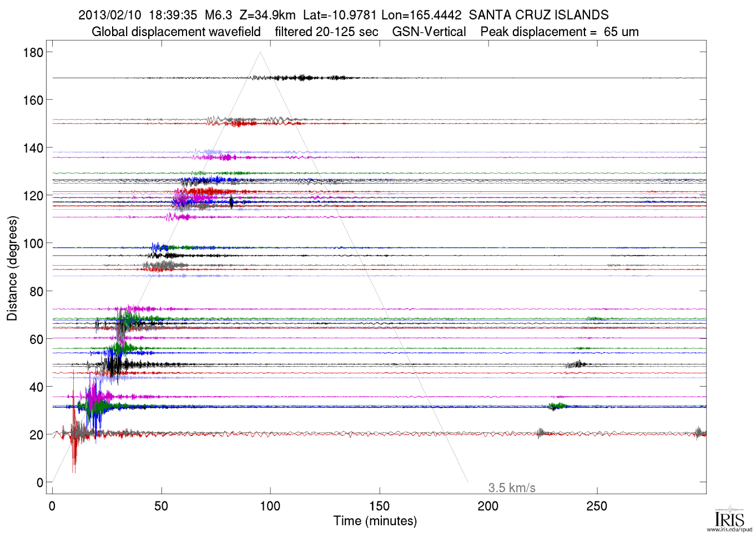Click the 80 tick on the distance axis
This screenshot has height=533, width=756.
[x=36, y=292]
